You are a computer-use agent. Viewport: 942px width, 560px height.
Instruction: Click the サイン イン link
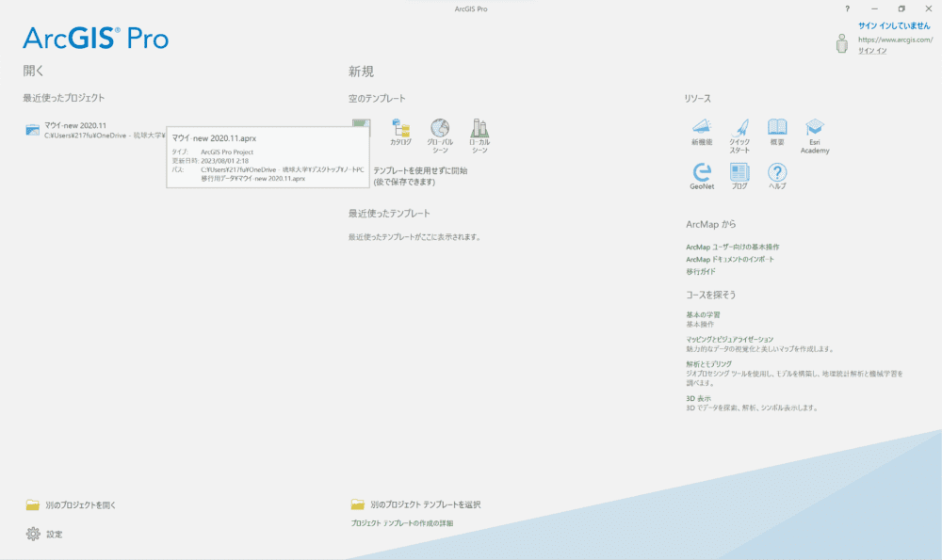pos(872,51)
